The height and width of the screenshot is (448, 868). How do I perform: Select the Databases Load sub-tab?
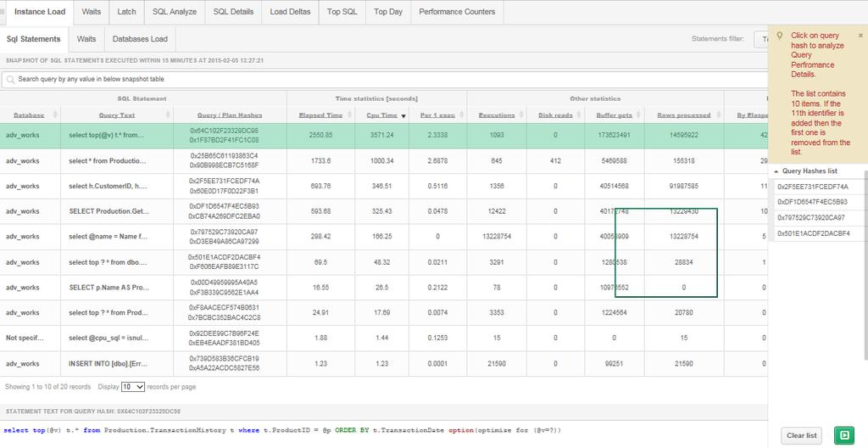point(140,39)
